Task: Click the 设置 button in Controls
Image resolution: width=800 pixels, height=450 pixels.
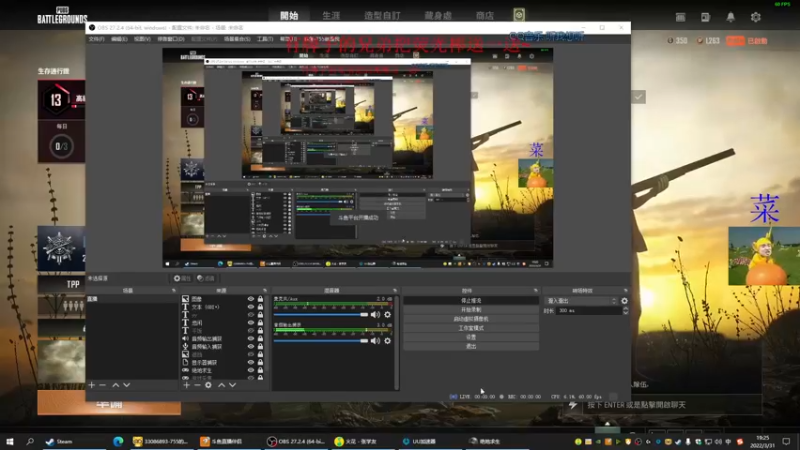Action: (471, 337)
